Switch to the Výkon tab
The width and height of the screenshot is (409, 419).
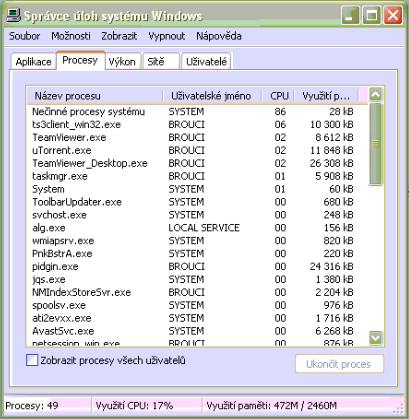click(x=122, y=62)
